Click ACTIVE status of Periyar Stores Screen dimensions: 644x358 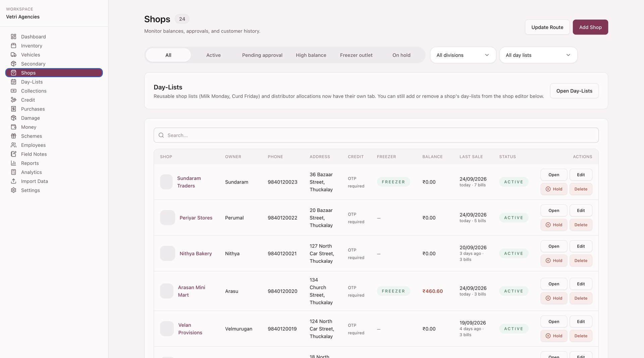514,218
